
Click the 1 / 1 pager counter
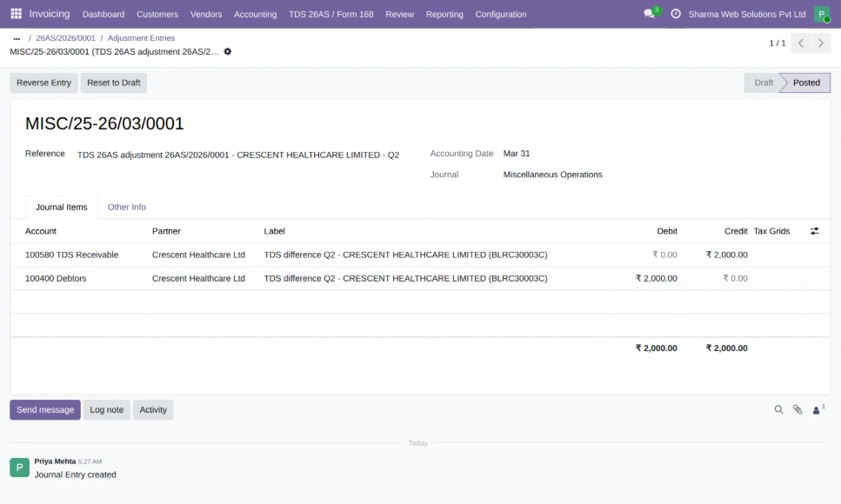point(778,43)
